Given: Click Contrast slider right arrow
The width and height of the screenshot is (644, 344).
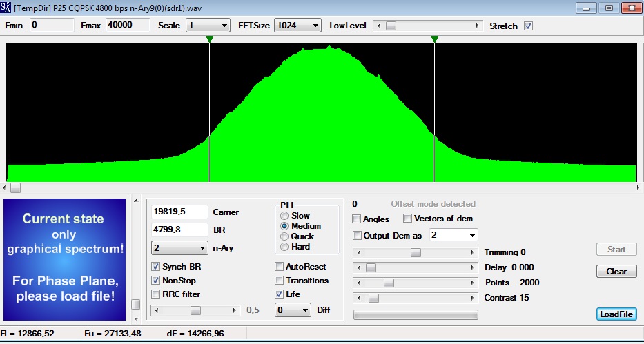Looking at the screenshot, I should pyautogui.click(x=473, y=298).
